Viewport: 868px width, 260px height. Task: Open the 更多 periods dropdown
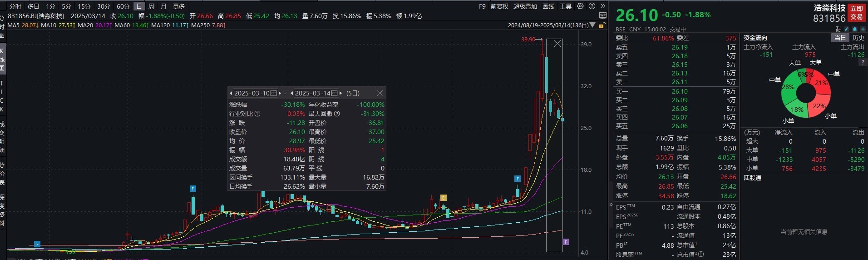click(x=179, y=6)
